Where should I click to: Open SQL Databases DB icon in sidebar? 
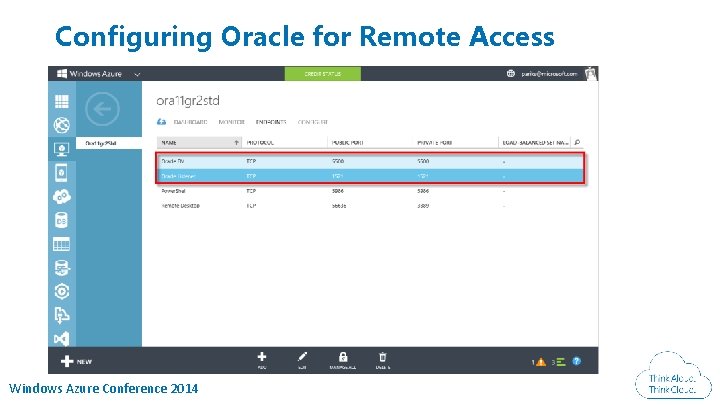coord(62,220)
